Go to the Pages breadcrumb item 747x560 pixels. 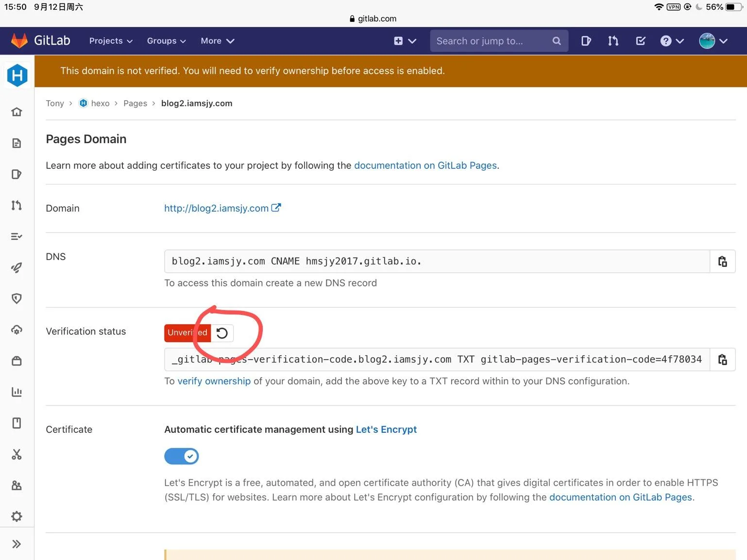coord(135,103)
